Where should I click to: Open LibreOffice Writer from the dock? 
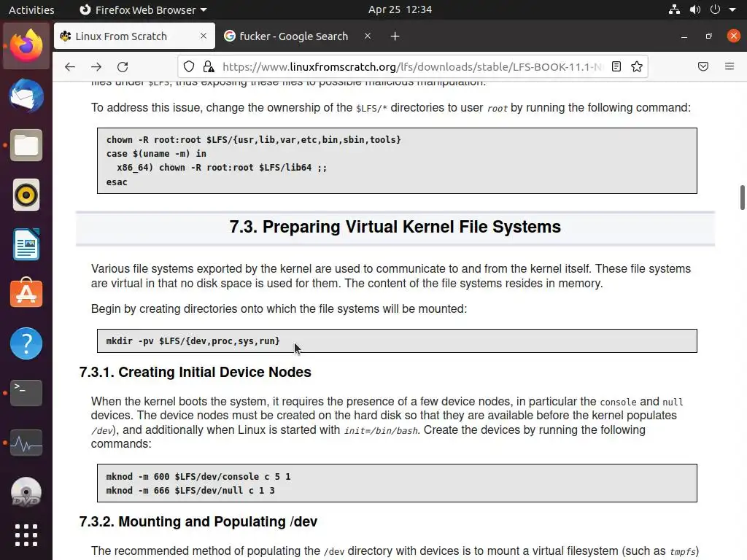(x=26, y=244)
